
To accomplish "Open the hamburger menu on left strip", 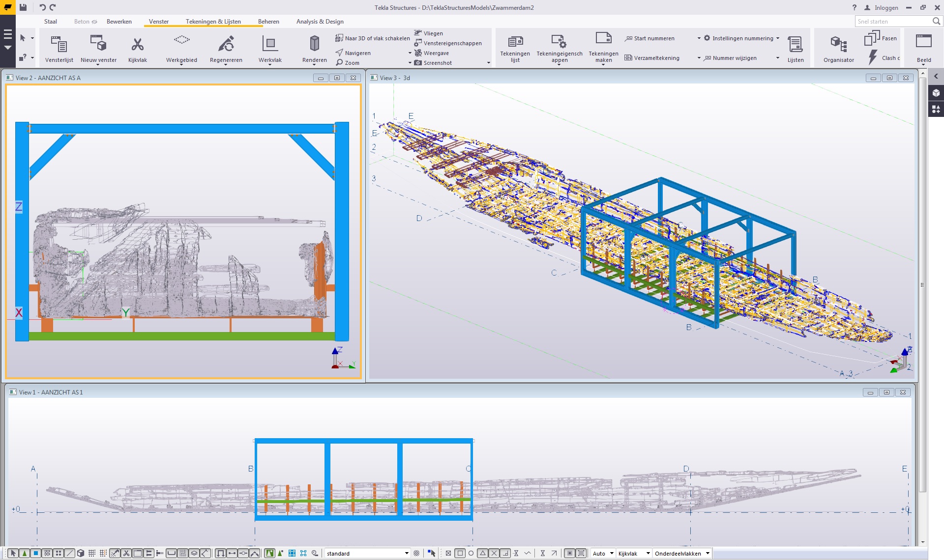I will (7, 34).
